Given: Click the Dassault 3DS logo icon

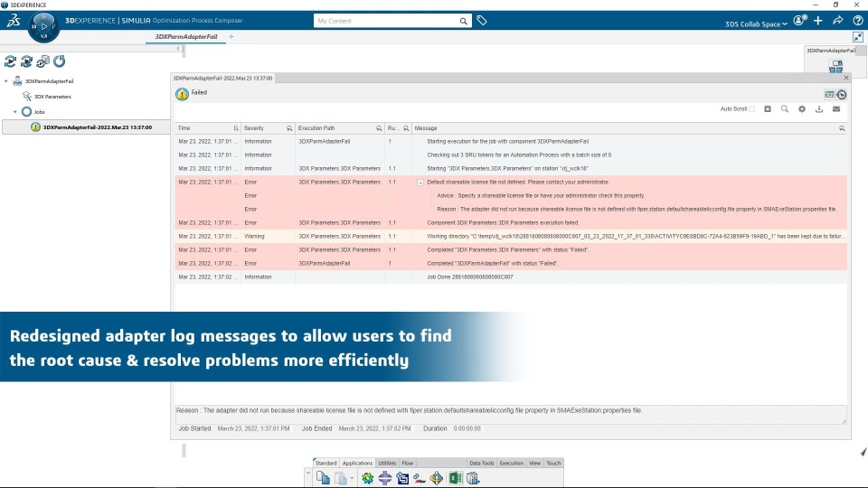Looking at the screenshot, I should tap(14, 21).
